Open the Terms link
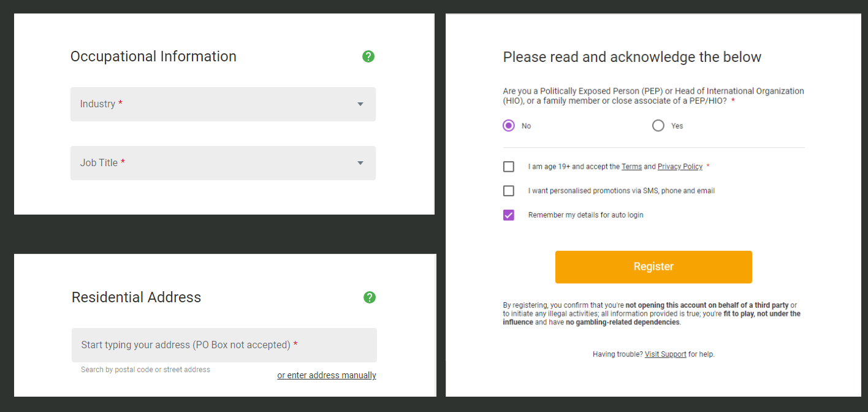 click(x=631, y=167)
